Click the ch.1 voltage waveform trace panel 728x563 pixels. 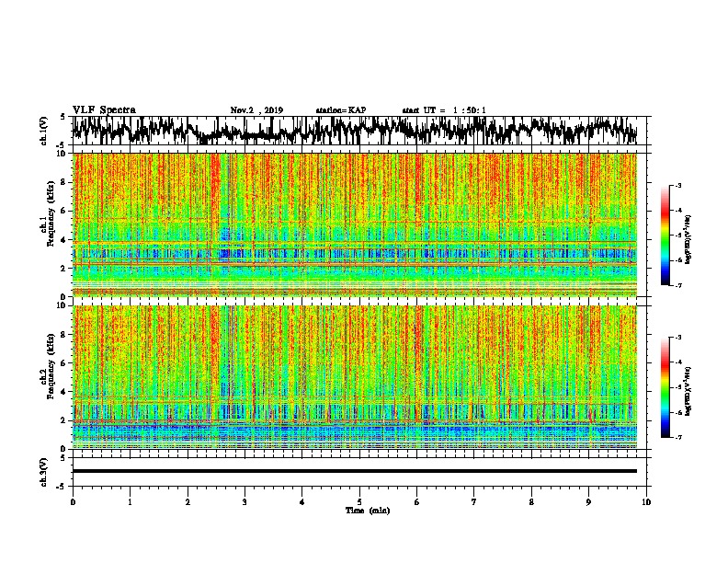[x=359, y=131]
